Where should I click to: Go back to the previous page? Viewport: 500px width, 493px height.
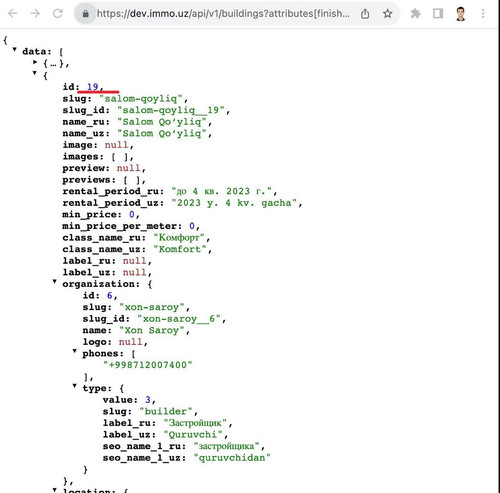tap(13, 14)
